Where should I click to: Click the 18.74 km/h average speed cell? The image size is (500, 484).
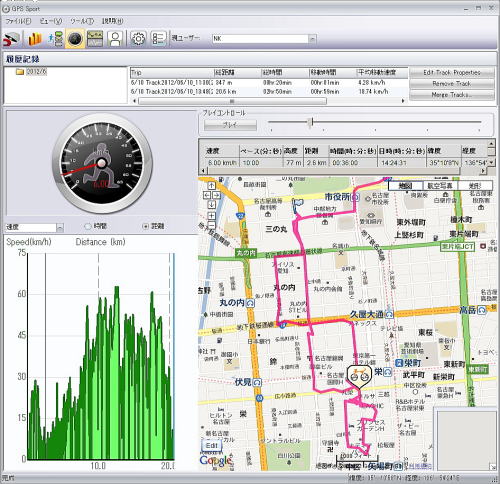point(373,91)
